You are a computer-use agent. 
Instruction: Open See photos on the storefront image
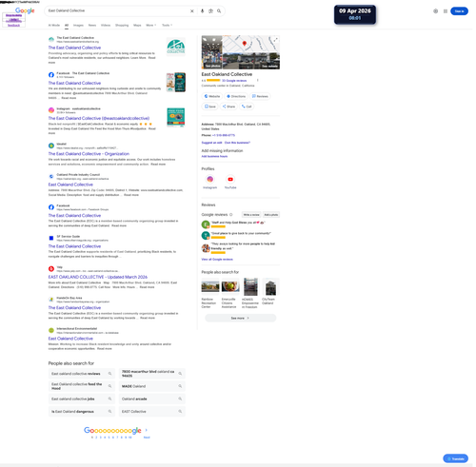click(x=211, y=52)
